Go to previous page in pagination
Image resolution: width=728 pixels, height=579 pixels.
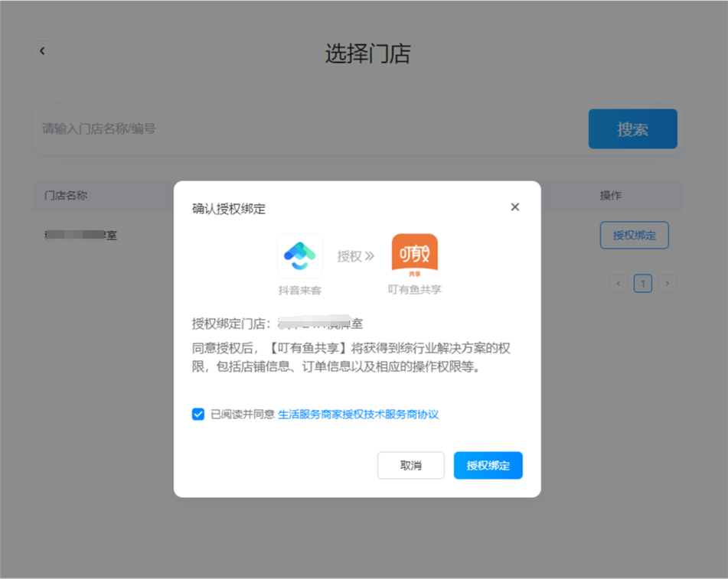[619, 284]
